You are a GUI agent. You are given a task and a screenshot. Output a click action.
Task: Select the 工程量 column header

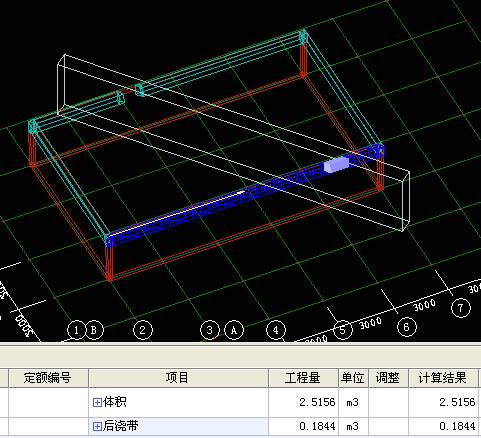pos(303,378)
